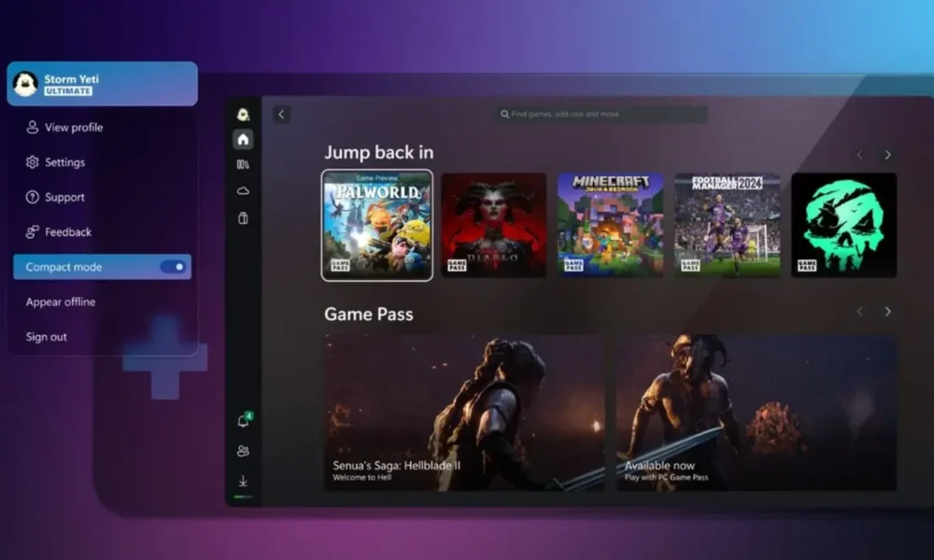Open Cloud Gaming cloud icon
Image resolution: width=934 pixels, height=560 pixels.
(x=243, y=191)
